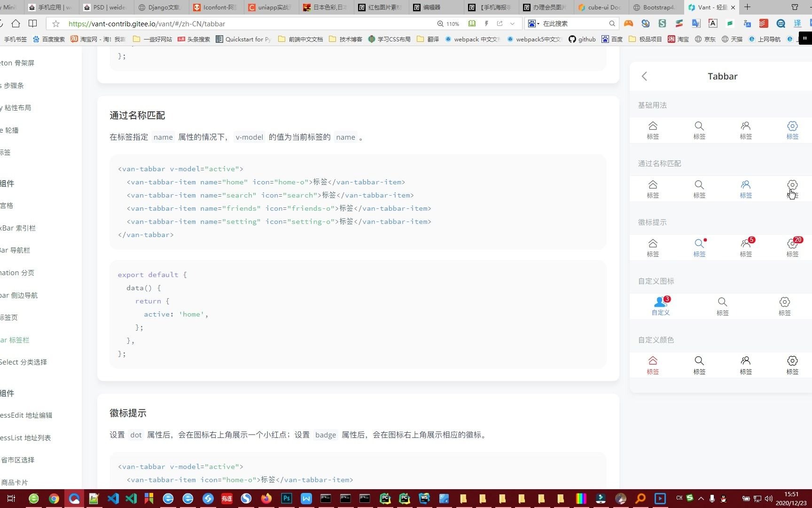Viewport: 812px width, 508px height.
Task: Open the new tab plus button
Action: [747, 7]
